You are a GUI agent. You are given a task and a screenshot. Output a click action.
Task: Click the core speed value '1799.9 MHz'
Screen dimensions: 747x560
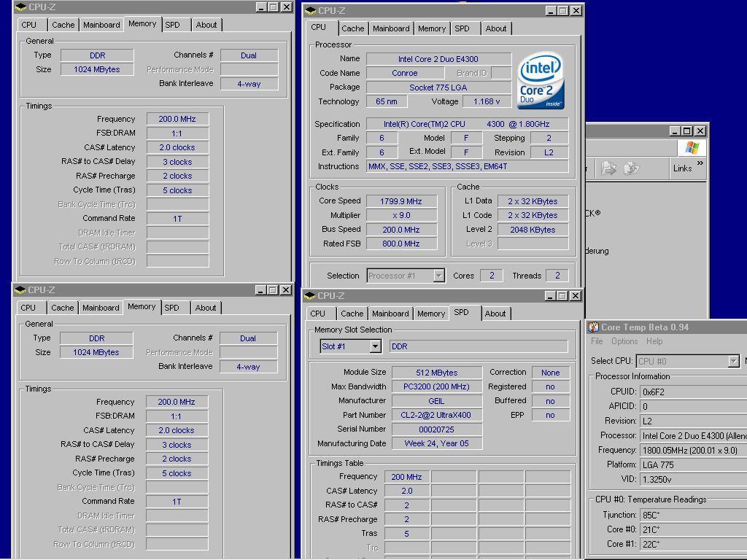[401, 201]
